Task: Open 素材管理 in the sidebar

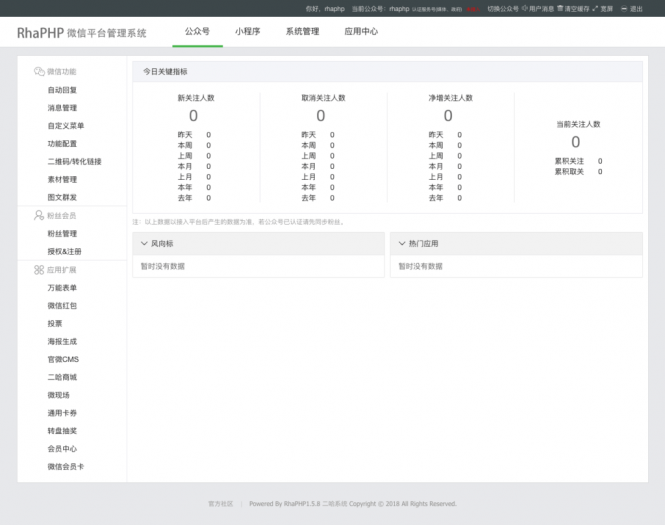Action: 62,179
